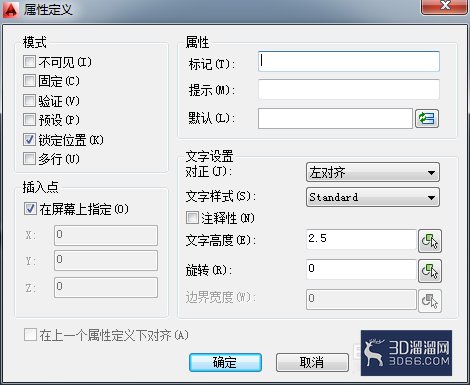Enable the 多行(U) checkbox

pyautogui.click(x=29, y=159)
